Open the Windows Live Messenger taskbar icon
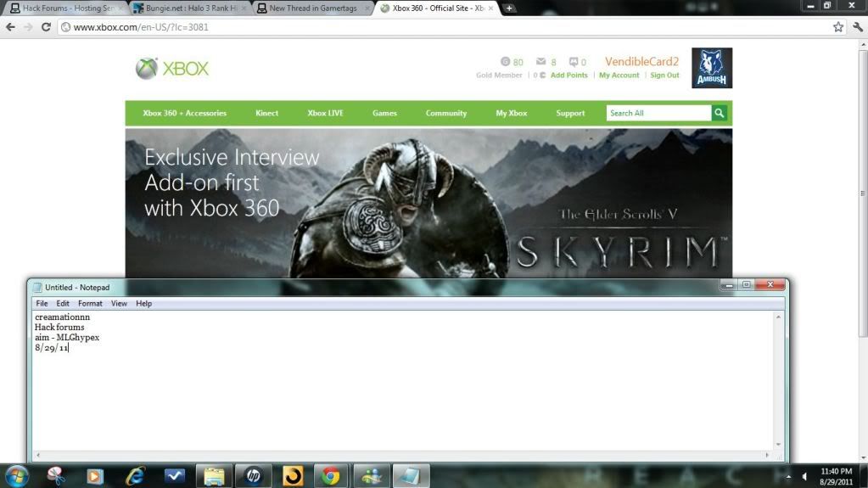Screen dimensions: 868x488 372,476
